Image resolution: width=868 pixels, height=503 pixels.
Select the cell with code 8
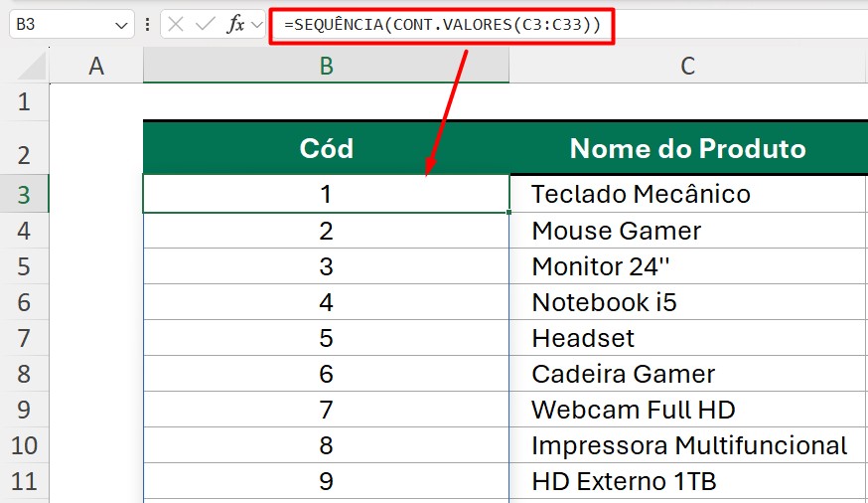(326, 445)
